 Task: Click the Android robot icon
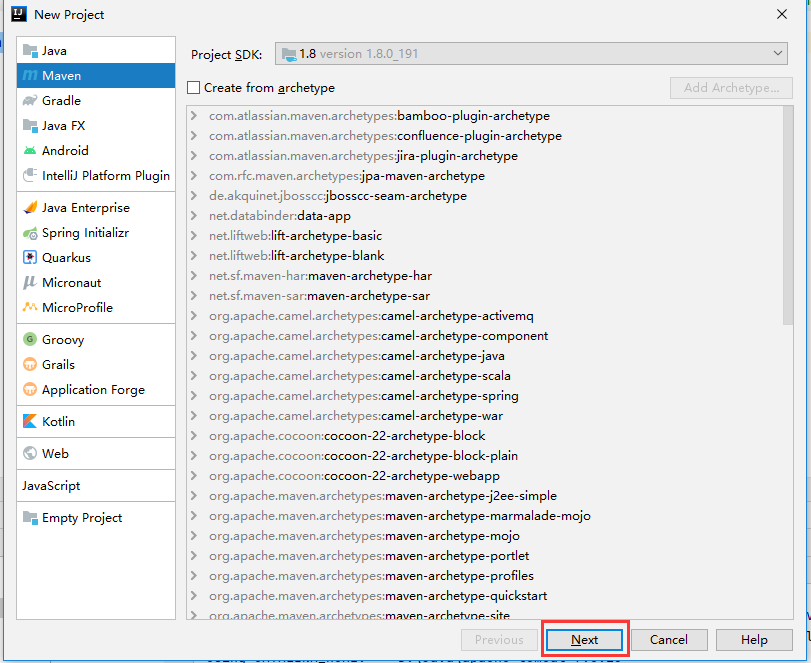pos(30,150)
